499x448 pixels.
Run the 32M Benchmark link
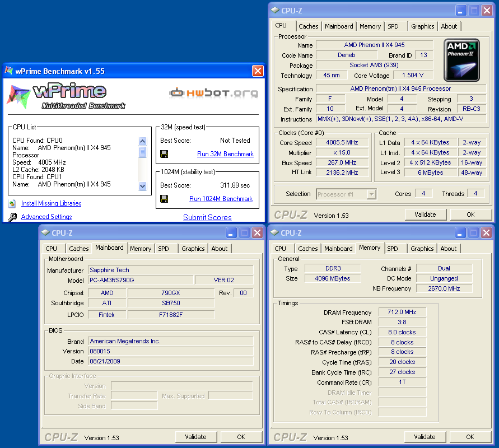click(x=225, y=154)
